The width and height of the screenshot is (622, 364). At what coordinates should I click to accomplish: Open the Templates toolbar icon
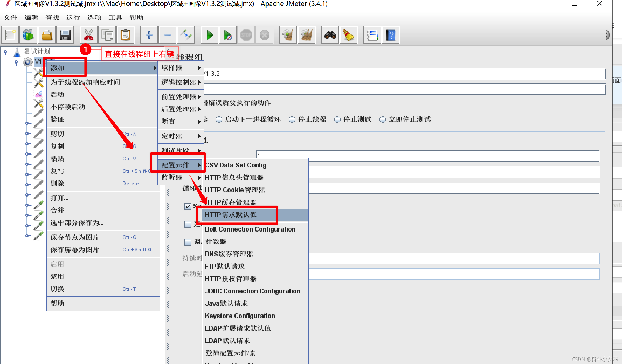tap(28, 35)
